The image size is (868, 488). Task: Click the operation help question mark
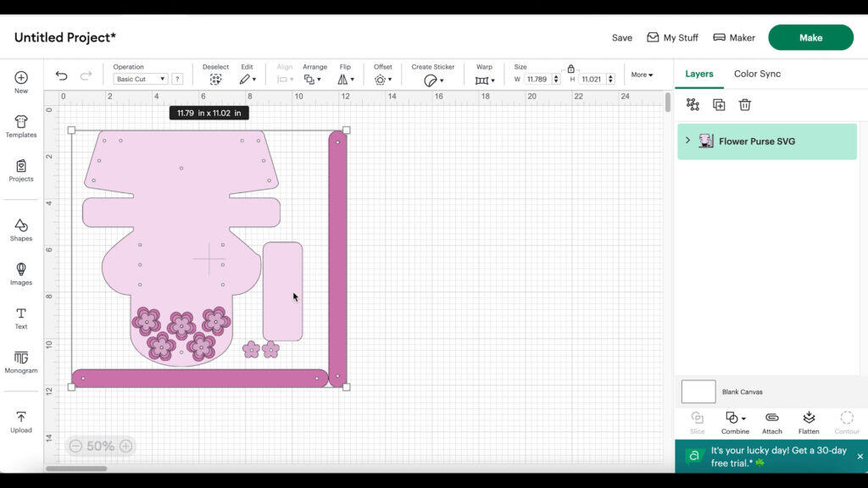coord(177,79)
